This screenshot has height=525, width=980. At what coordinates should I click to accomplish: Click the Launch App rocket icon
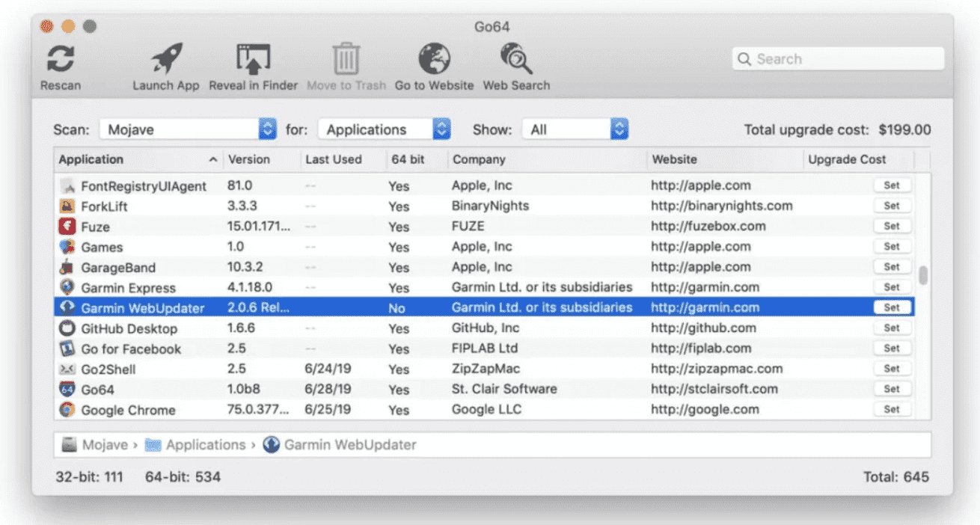(x=165, y=59)
